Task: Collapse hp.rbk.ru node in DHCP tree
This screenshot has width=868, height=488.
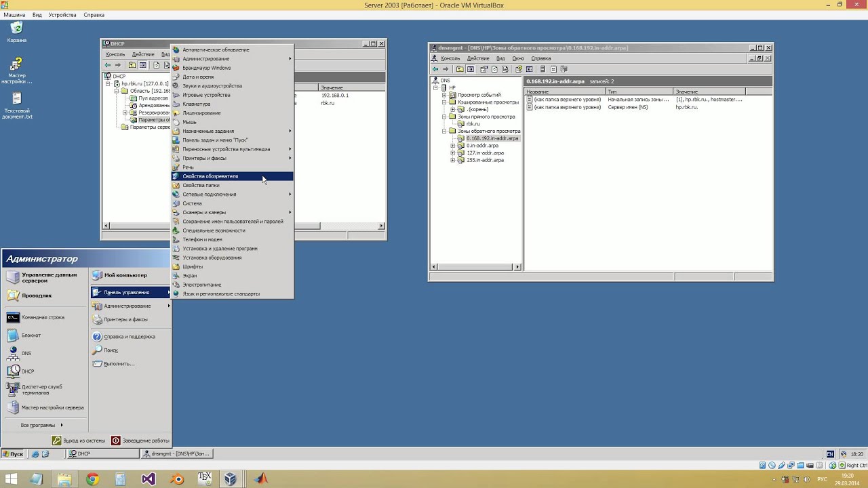Action: pyautogui.click(x=108, y=83)
